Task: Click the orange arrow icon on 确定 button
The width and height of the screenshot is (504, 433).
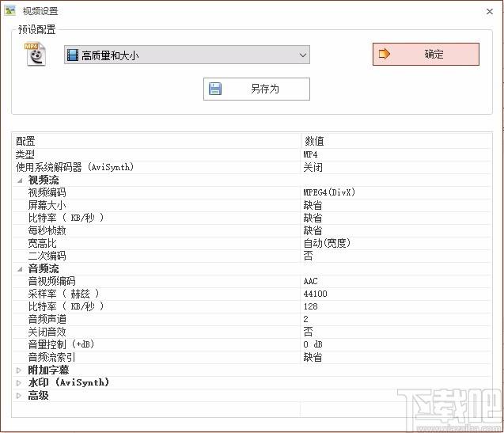Action: (x=384, y=54)
